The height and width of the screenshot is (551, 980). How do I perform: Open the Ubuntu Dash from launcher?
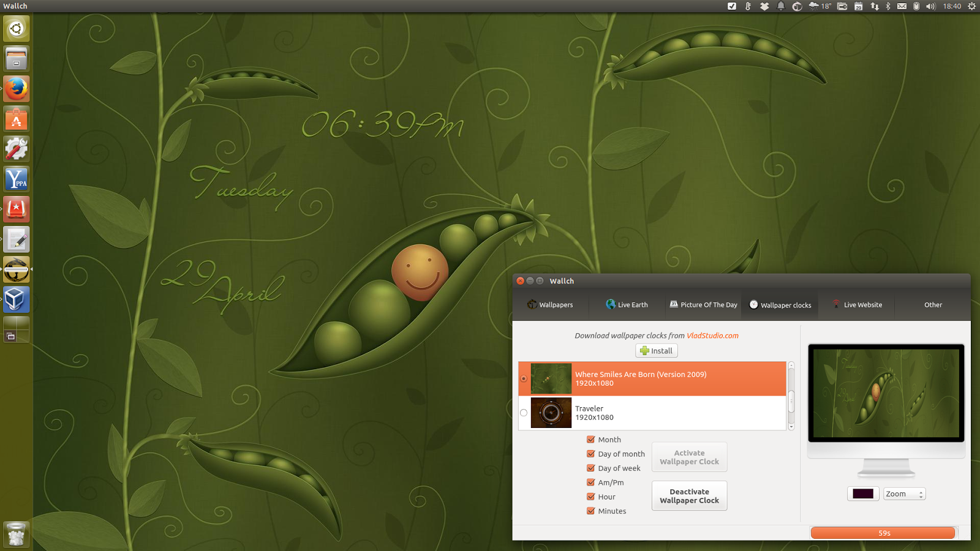click(17, 28)
